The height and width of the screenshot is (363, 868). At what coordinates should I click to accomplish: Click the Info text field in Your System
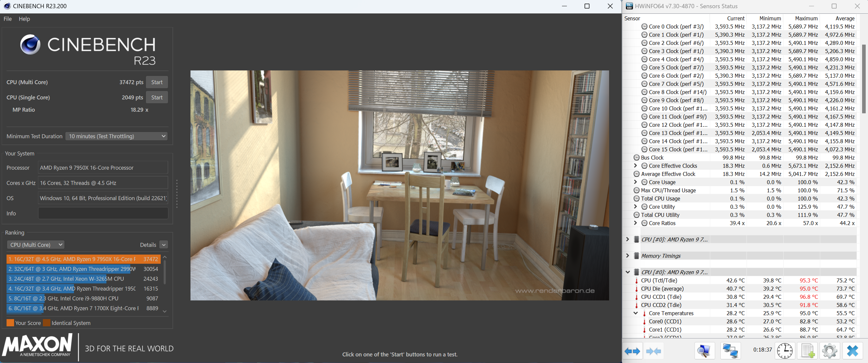pos(103,214)
